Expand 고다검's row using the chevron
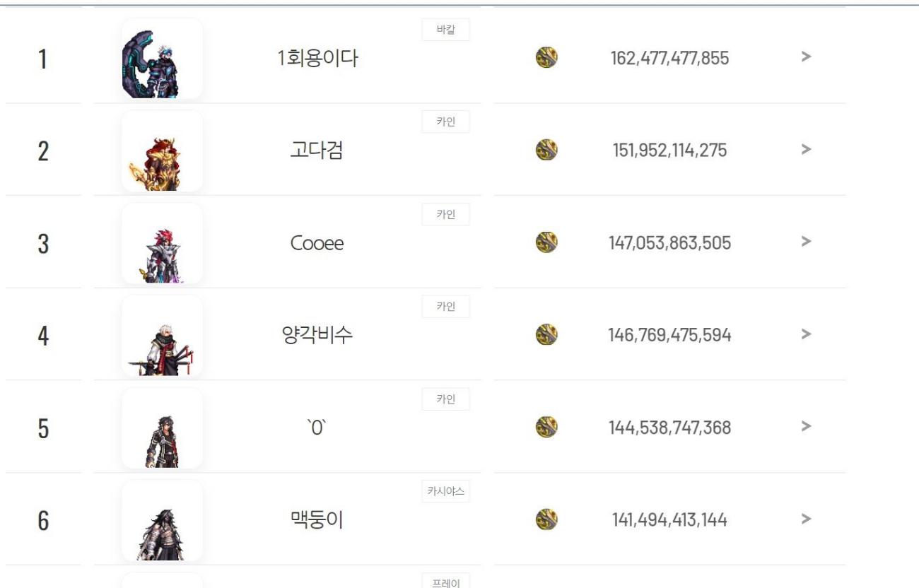Screen dimensions: 919x588 806,149
